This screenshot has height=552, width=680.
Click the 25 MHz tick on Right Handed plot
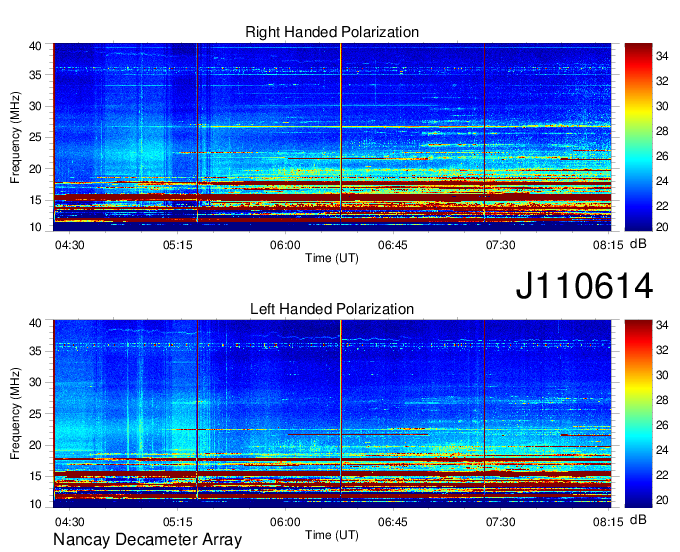[36, 137]
